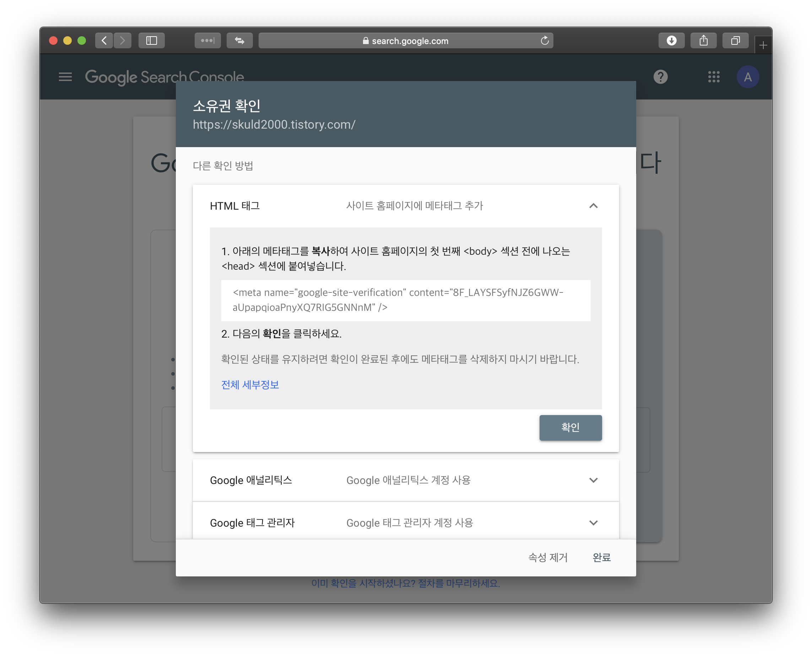This screenshot has height=656, width=812.
Task: Expand the Google 태그 관리자 section
Action: [593, 523]
